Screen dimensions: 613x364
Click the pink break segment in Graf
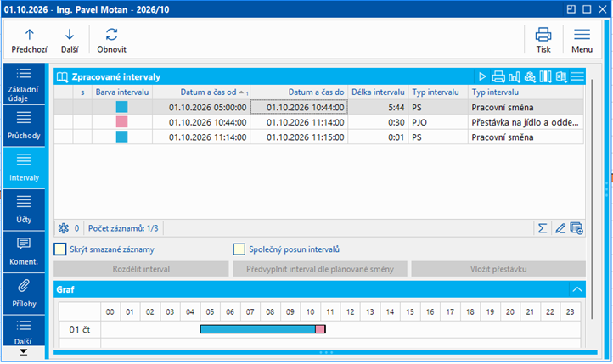pos(320,329)
